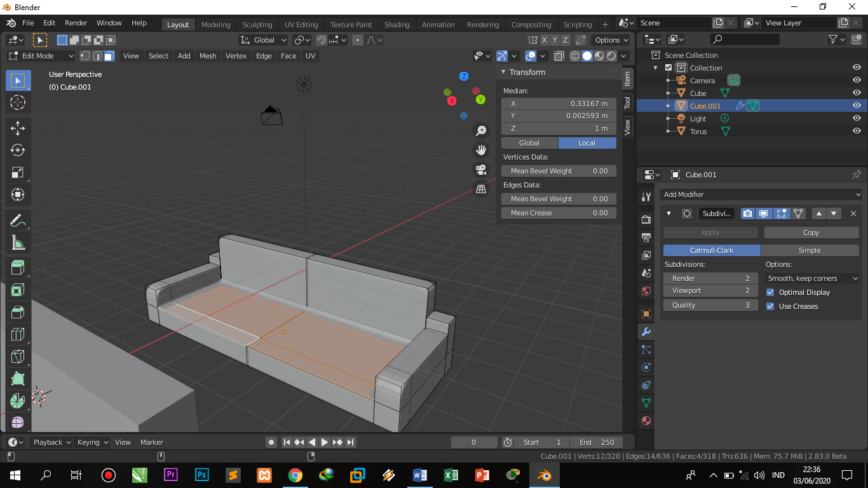Hide the Torus object in the outliner
Image resolution: width=868 pixels, height=488 pixels.
(857, 132)
